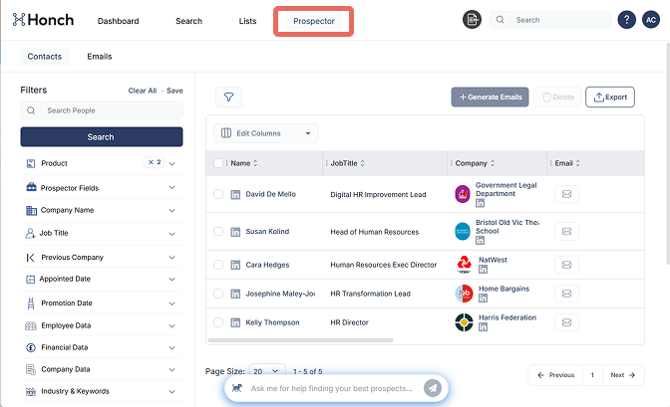This screenshot has width=670, height=407.
Task: Open the document notes icon in header
Action: (472, 20)
